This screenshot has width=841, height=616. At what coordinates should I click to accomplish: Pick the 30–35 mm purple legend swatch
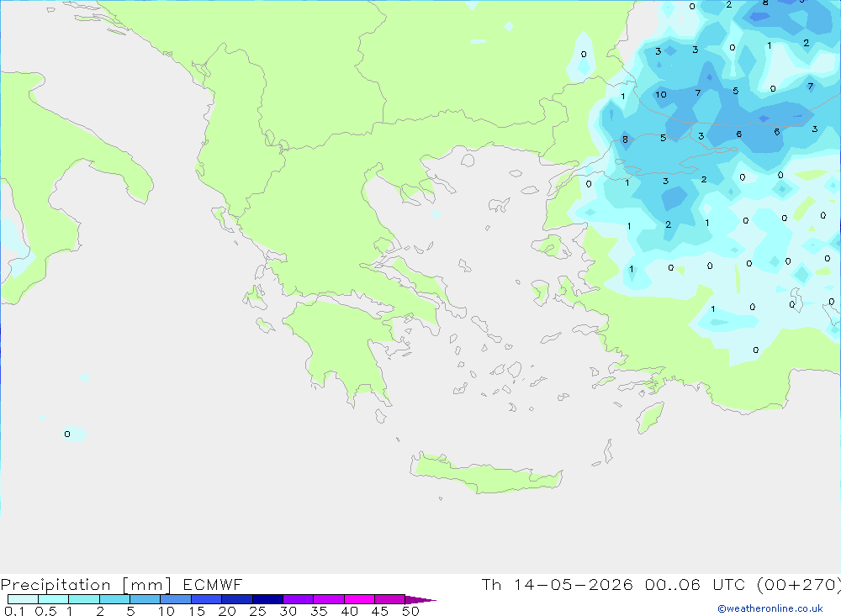coord(298,599)
